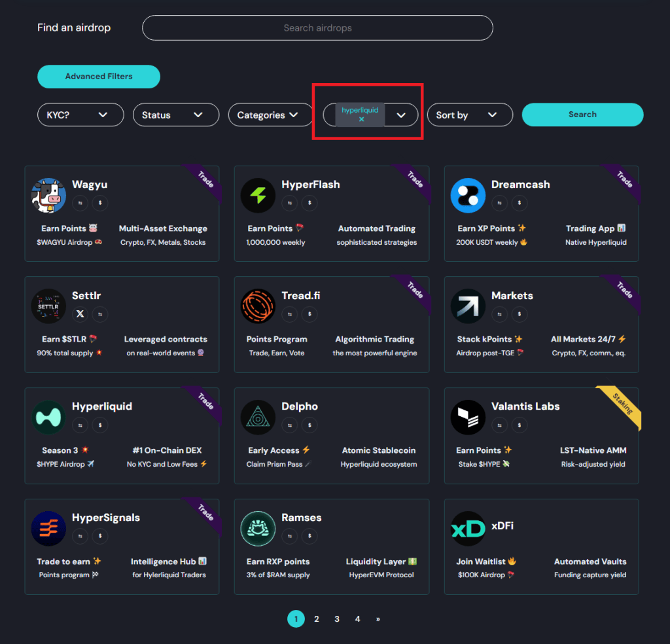Click the swap arrows icon on Wagyu card

pos(80,203)
